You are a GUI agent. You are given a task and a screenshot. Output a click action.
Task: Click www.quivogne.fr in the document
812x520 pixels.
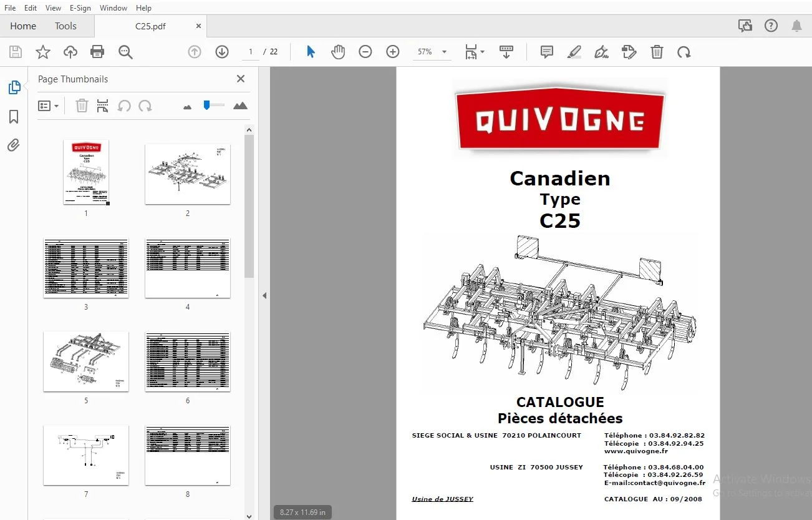pyautogui.click(x=636, y=451)
